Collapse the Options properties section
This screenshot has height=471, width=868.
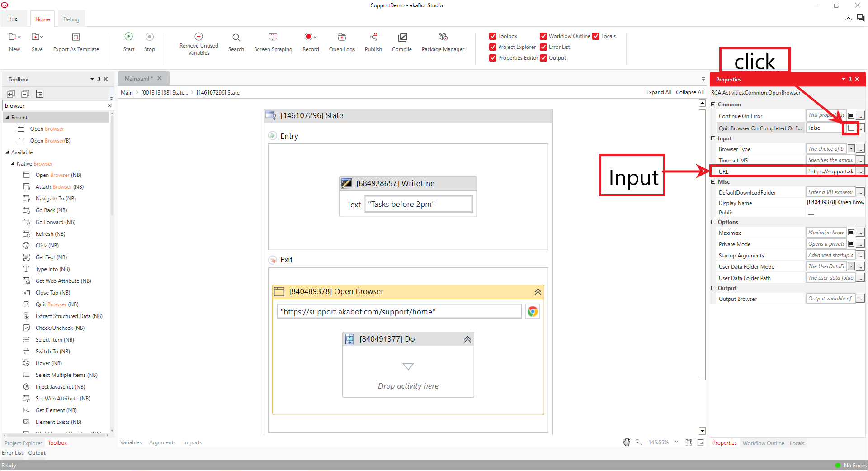click(x=713, y=222)
